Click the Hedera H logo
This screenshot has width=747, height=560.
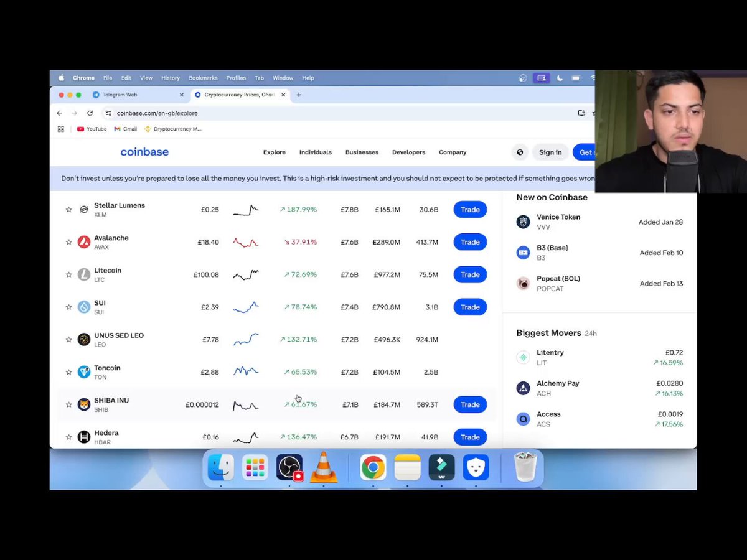(x=84, y=437)
